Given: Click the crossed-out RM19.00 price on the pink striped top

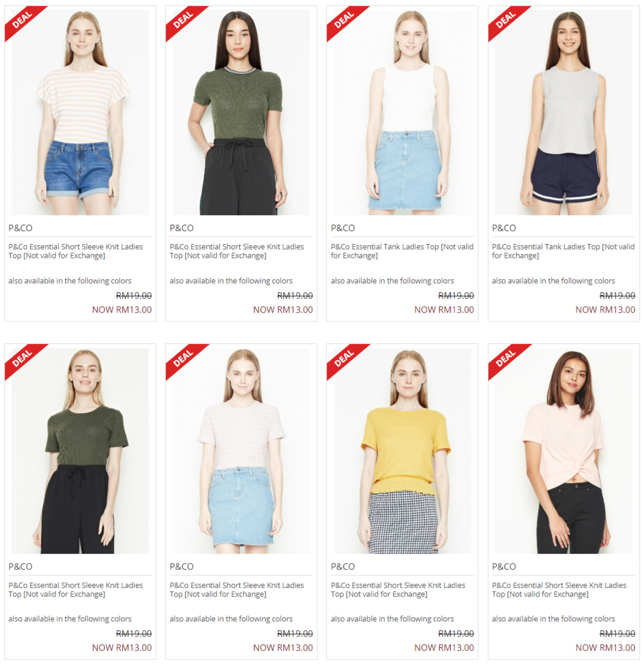Looking at the screenshot, I should (x=134, y=295).
